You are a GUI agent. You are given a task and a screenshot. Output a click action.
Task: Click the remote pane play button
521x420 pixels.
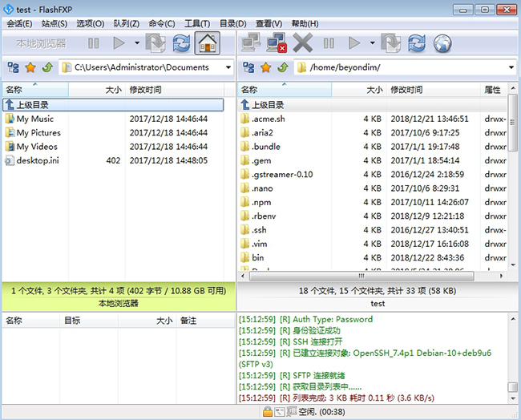354,43
